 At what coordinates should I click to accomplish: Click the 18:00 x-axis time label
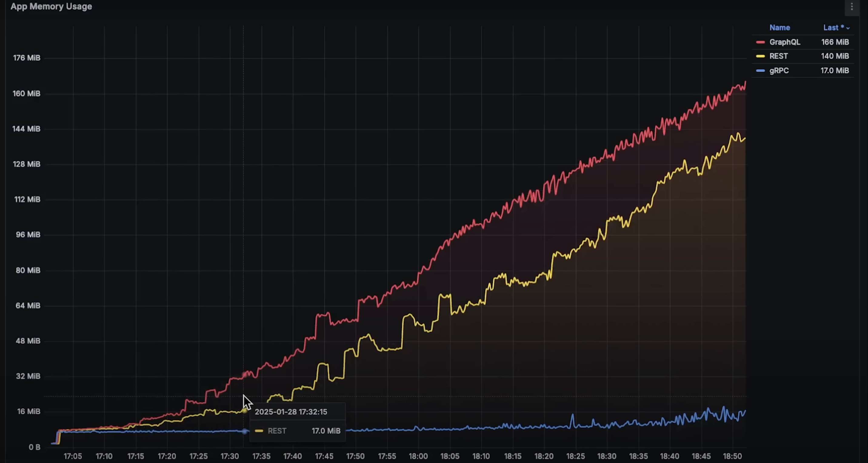(x=418, y=456)
